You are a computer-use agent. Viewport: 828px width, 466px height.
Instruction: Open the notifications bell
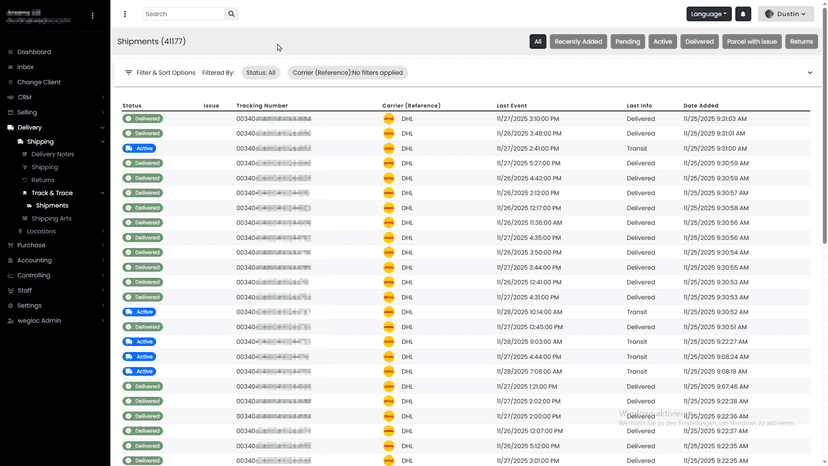coord(743,14)
